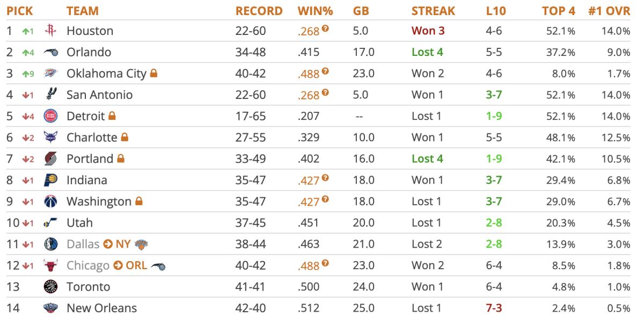Click the Detroit Pistons logo

pos(50,116)
